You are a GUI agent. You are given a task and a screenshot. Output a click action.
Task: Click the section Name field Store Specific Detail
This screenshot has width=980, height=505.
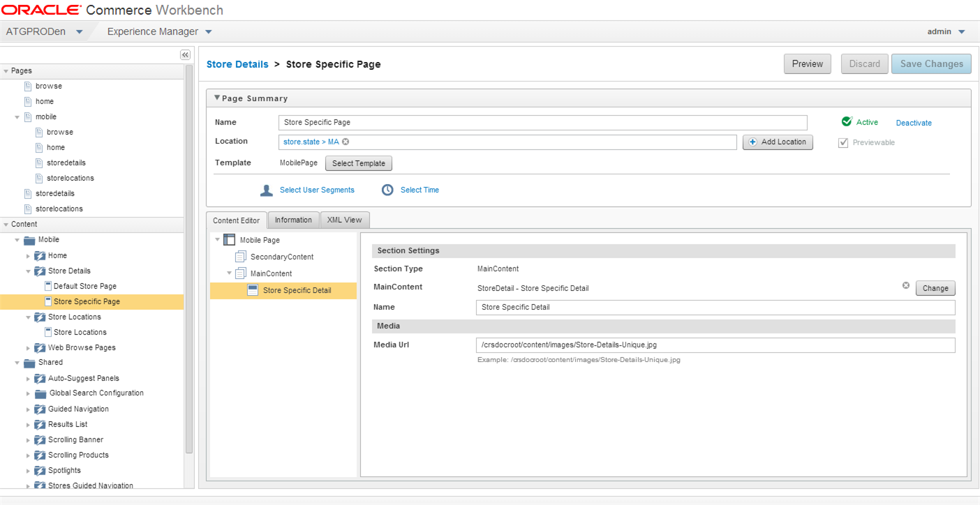tap(715, 308)
